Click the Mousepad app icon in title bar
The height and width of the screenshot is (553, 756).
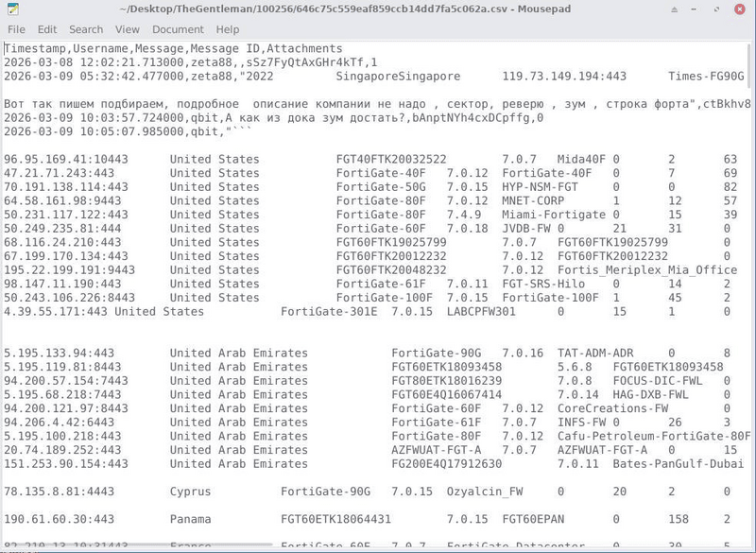tap(13, 9)
